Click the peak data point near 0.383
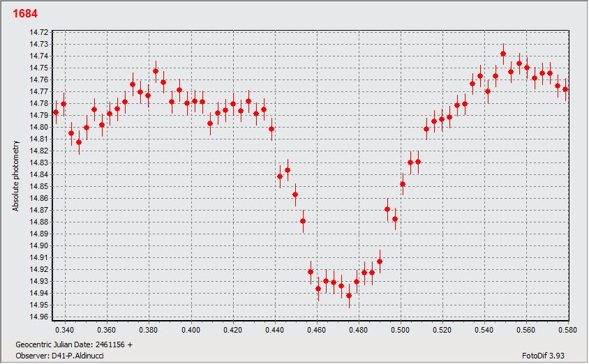The height and width of the screenshot is (364, 589). pyautogui.click(x=156, y=71)
